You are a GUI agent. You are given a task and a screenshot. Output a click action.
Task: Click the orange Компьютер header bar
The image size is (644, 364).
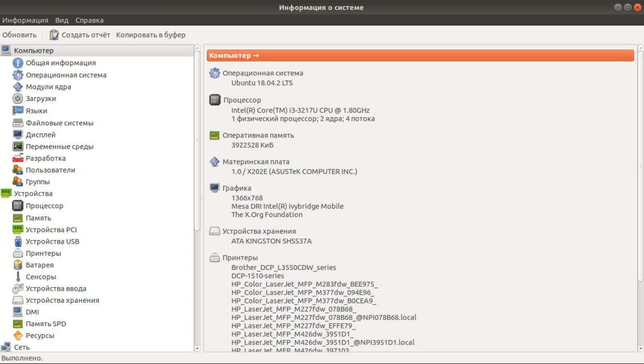click(420, 55)
